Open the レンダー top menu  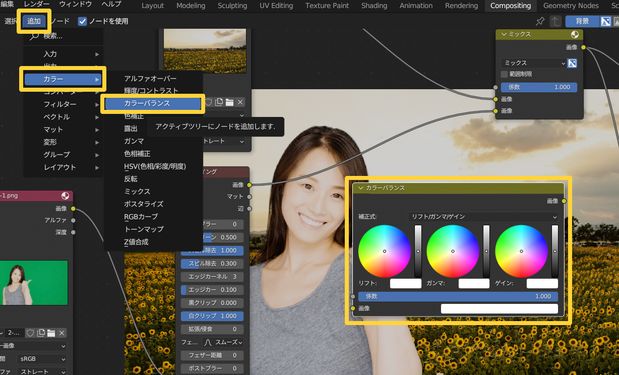[x=36, y=4]
